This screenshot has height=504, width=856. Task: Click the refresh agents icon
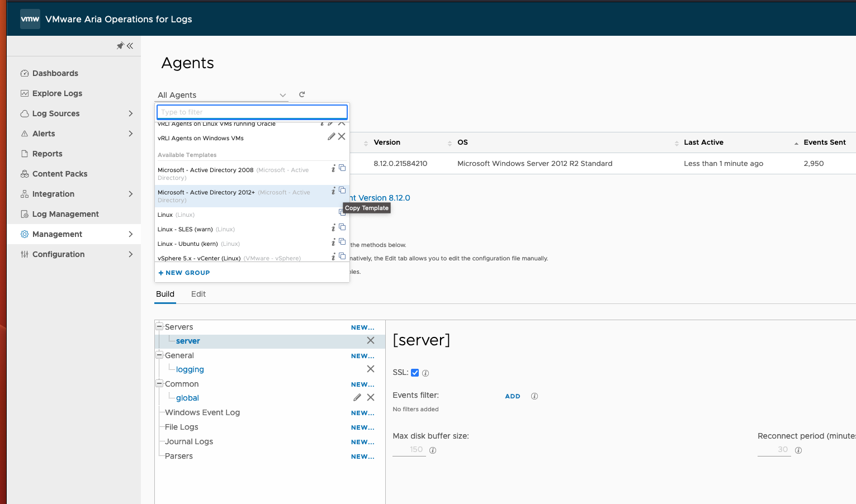click(x=301, y=94)
